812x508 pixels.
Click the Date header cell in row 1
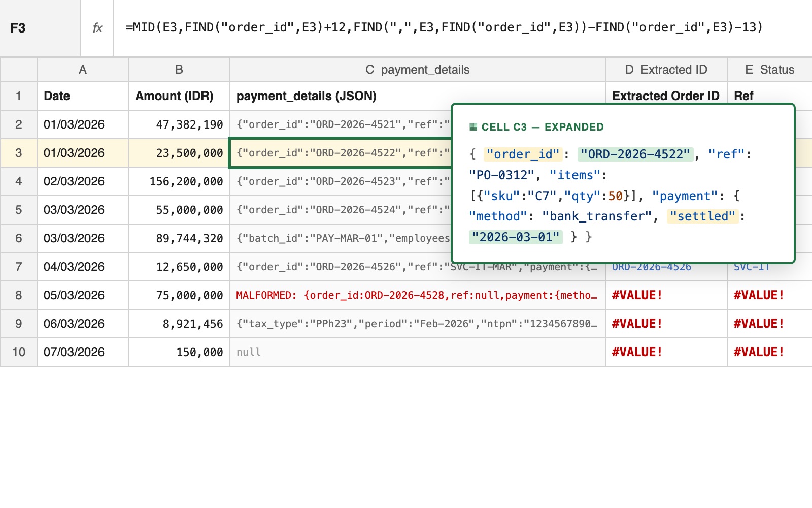tap(56, 96)
